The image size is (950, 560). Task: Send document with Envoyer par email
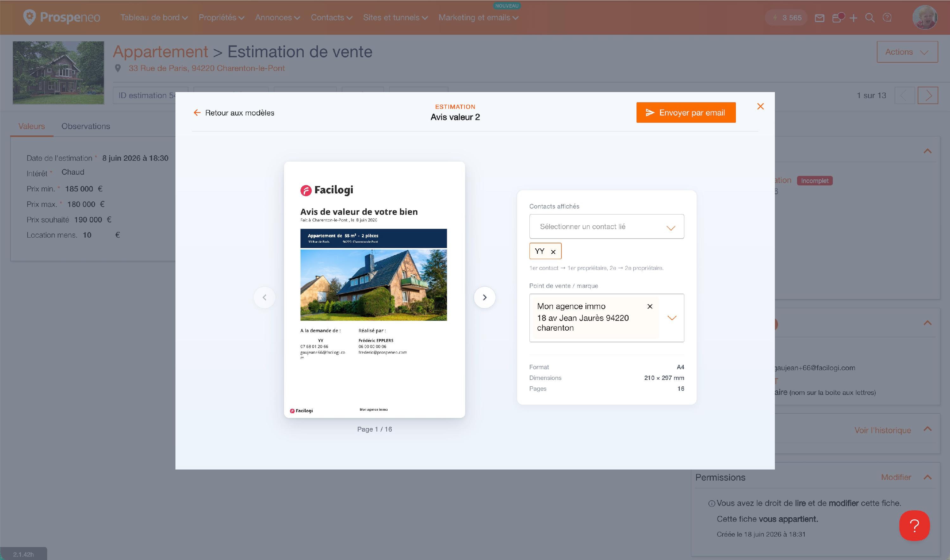[x=686, y=112]
